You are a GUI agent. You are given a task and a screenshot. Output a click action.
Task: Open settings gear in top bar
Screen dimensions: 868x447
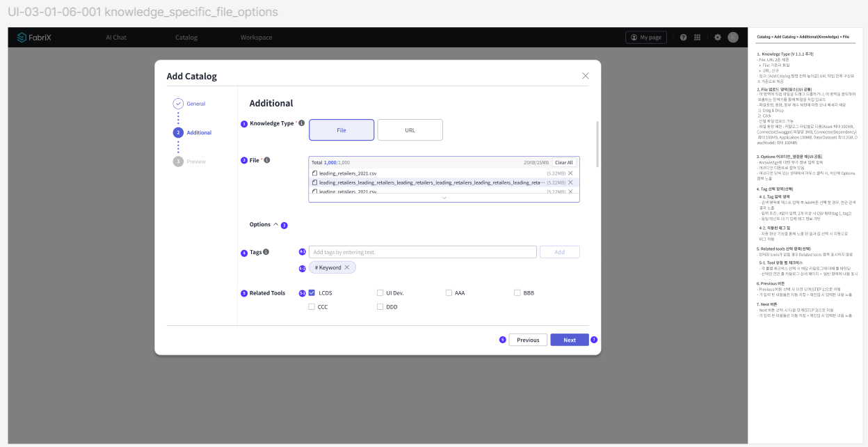pyautogui.click(x=718, y=38)
